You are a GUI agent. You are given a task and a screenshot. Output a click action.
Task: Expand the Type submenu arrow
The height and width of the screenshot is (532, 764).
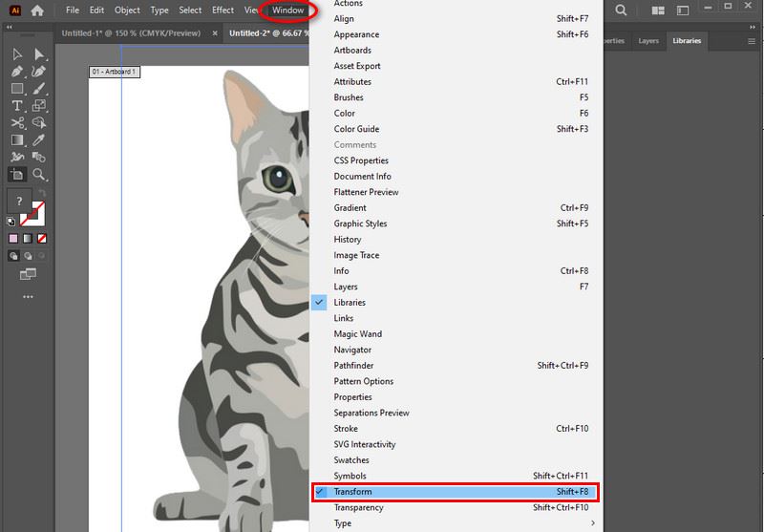(x=592, y=523)
